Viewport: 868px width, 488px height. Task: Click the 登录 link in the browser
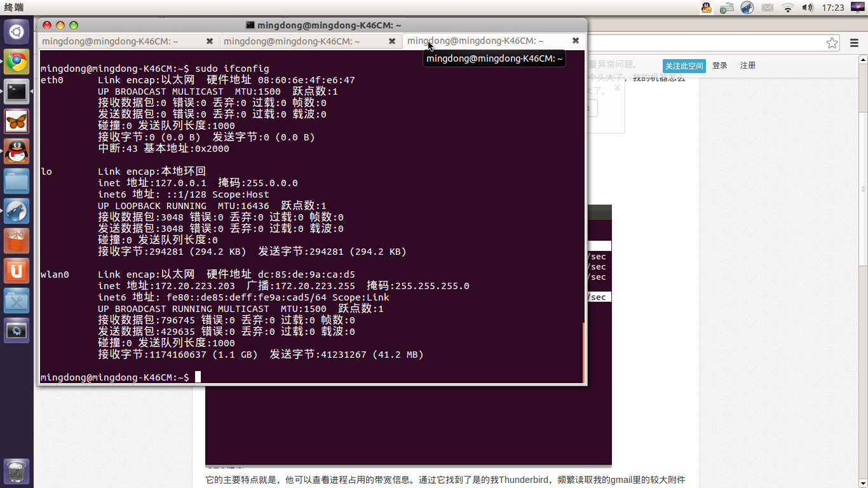pos(720,65)
